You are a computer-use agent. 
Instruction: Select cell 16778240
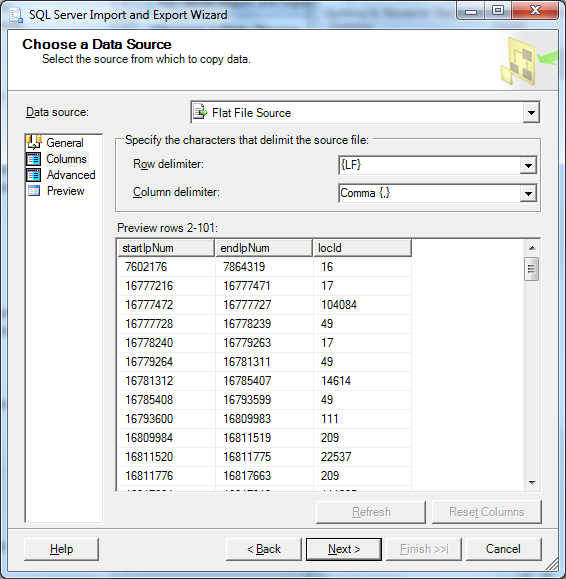click(167, 343)
